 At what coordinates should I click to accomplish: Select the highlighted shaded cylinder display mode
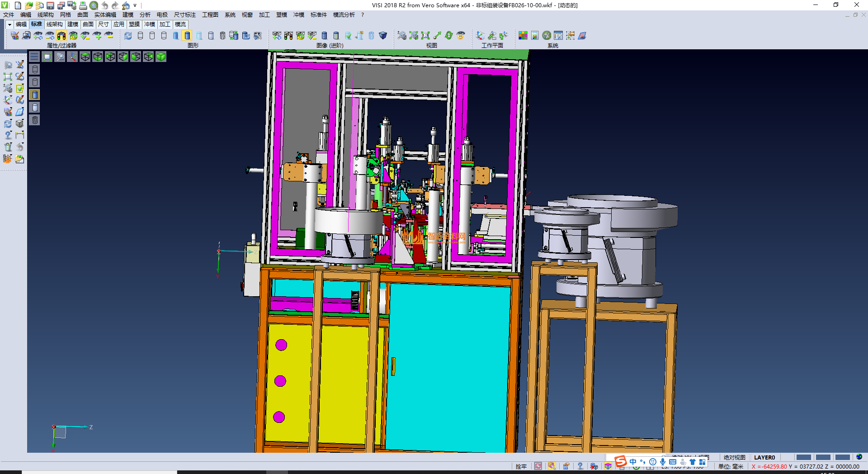[187, 36]
